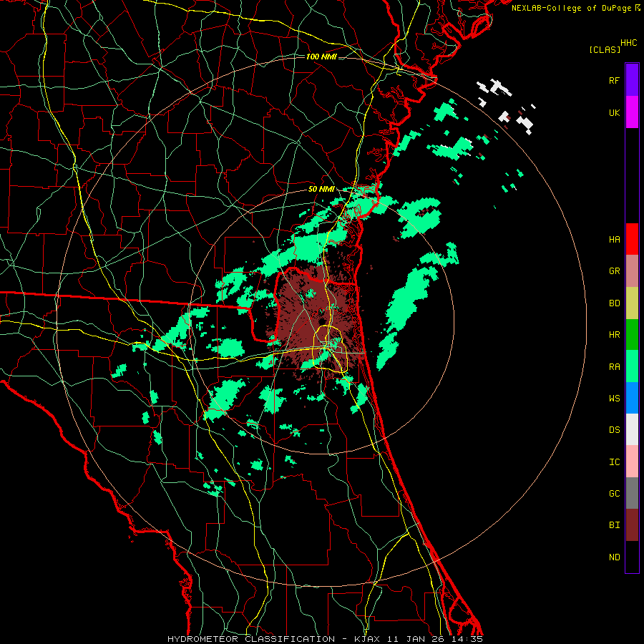644x644 pixels.
Task: Click the WS legend label
Action: click(x=615, y=399)
